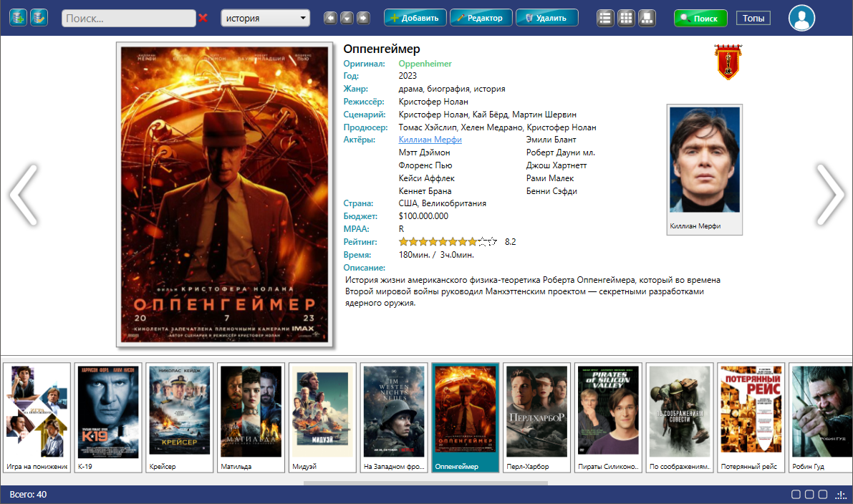
Task: Click the 8.2 star rating bar
Action: (448, 241)
